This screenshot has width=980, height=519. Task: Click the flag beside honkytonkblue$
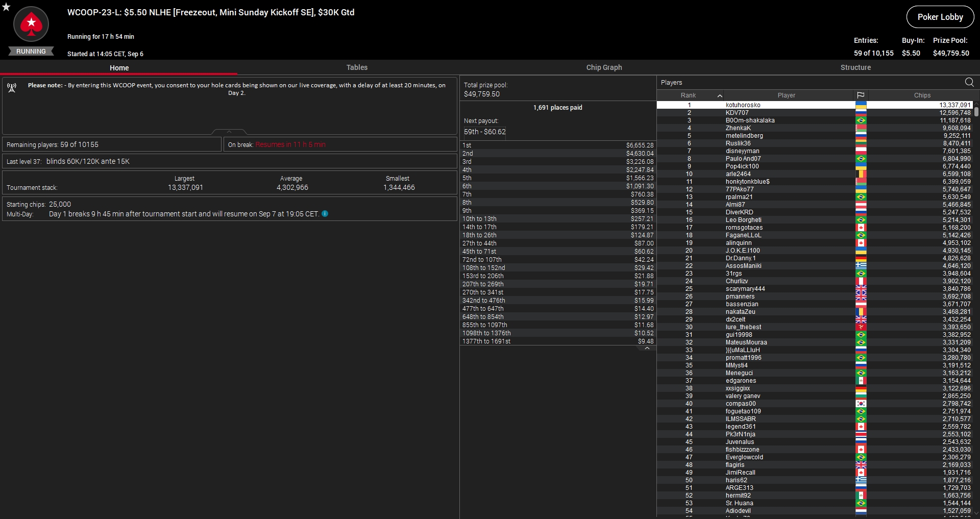pyautogui.click(x=861, y=182)
